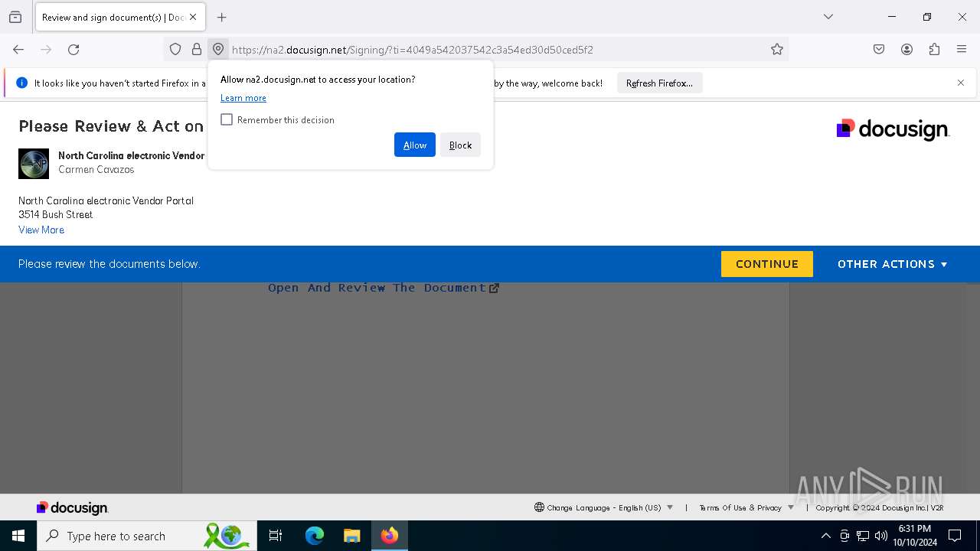This screenshot has width=980, height=551.
Task: Expand the list all tabs chevron
Action: click(x=828, y=17)
